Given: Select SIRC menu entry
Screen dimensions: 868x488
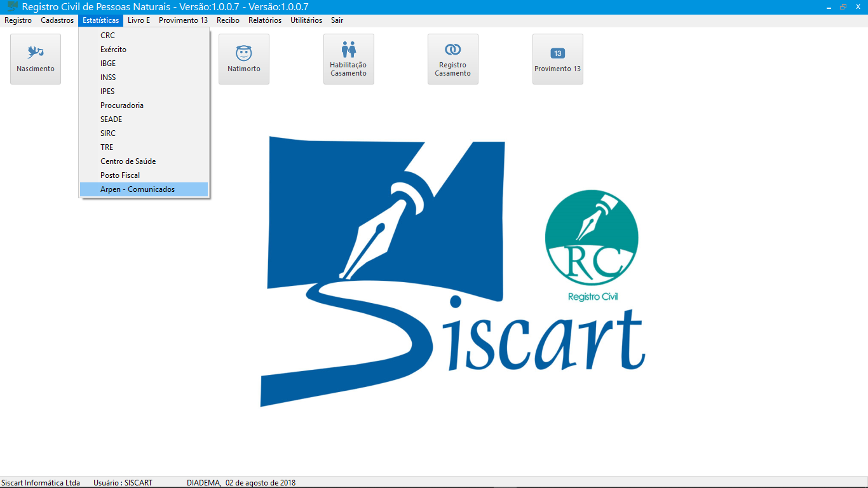Looking at the screenshot, I should click(144, 133).
